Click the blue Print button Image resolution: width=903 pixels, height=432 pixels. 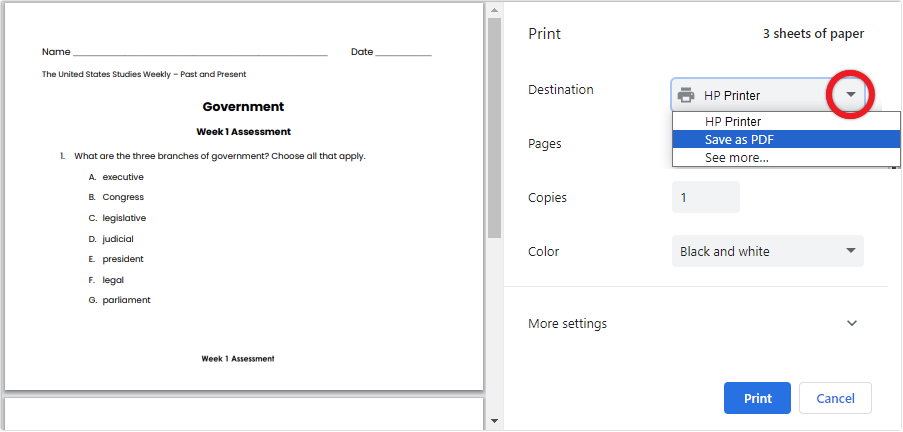coord(757,398)
